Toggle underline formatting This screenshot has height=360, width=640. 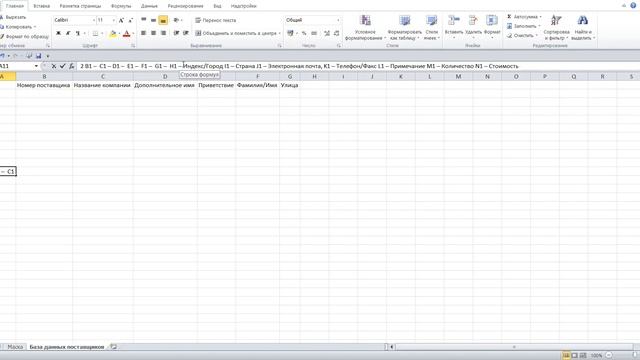(x=78, y=33)
